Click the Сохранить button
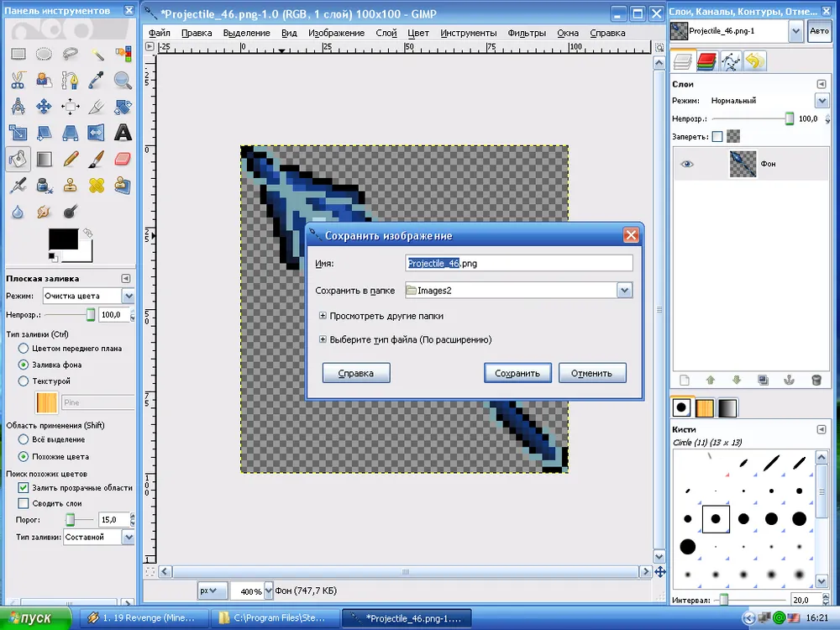 (x=517, y=373)
